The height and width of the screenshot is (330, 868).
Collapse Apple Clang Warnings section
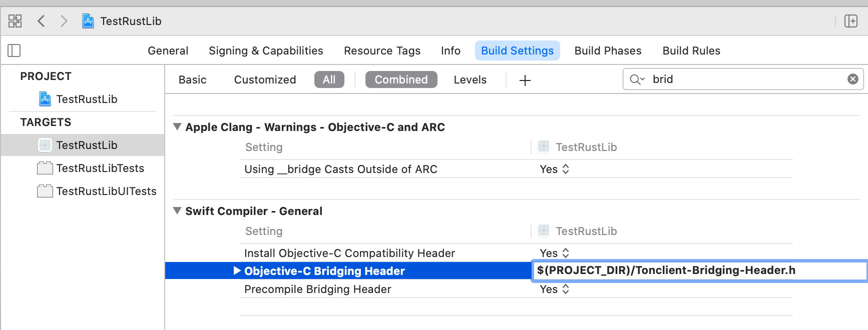point(177,127)
